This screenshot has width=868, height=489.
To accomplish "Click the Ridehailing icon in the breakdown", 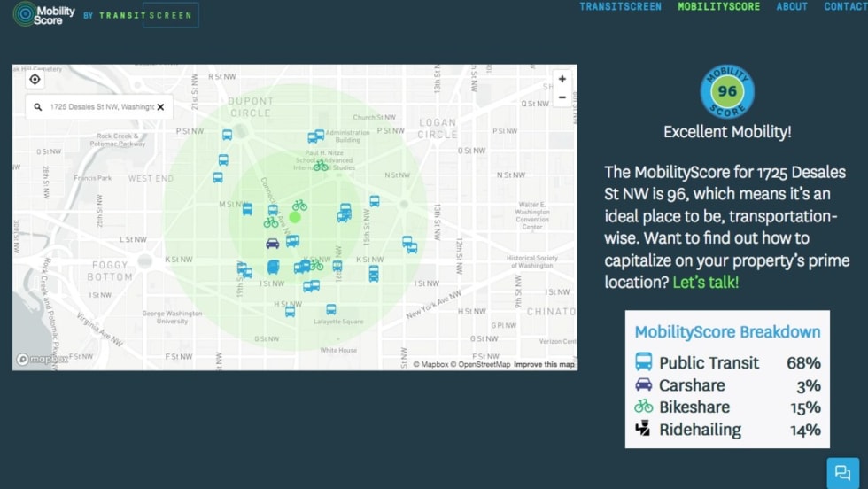I will [643, 430].
